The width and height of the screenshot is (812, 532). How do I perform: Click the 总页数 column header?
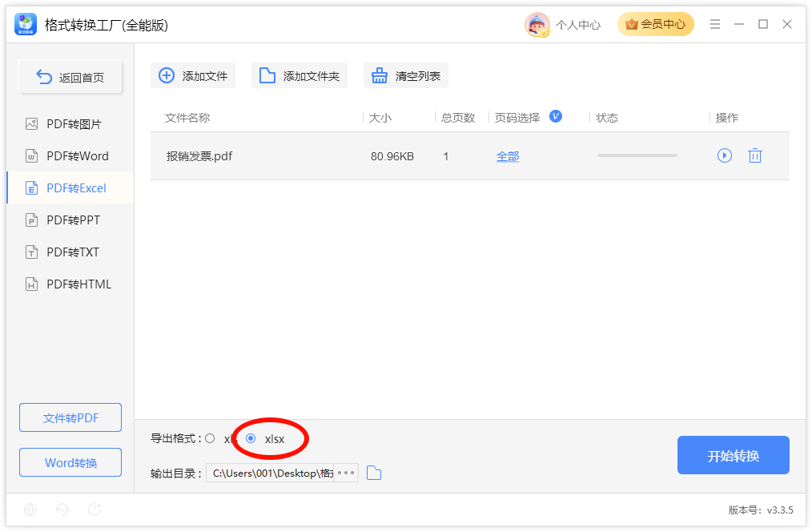tap(458, 118)
